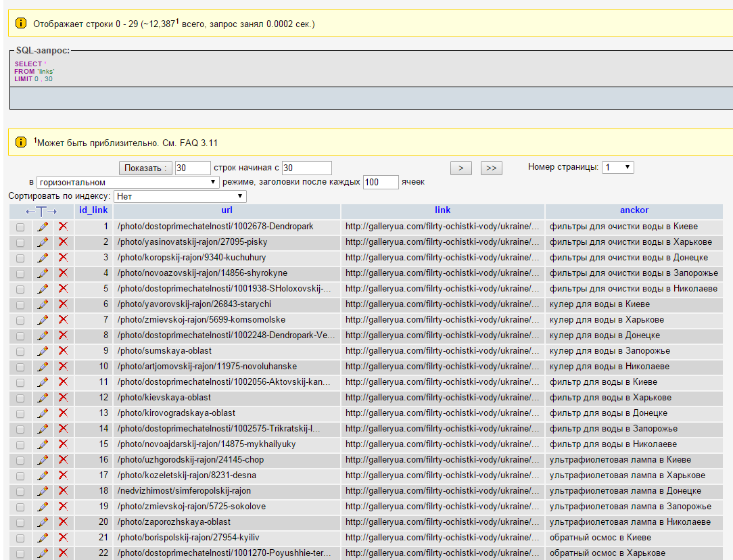Delete row 17 with the red X icon

63,475
